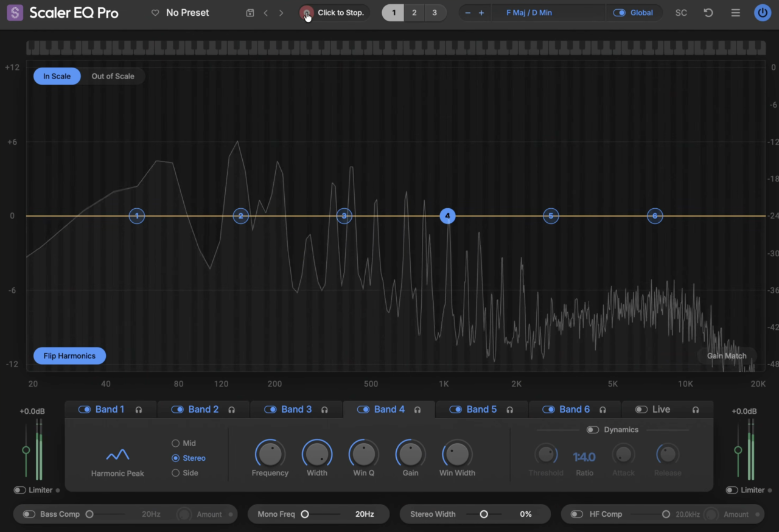This screenshot has height=532, width=779.
Task: Select the Side radio option
Action: [x=175, y=473]
